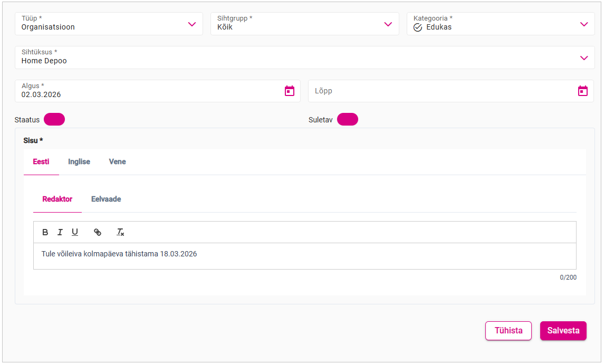
Task: Toggle italic formatting in editor
Action: [60, 232]
